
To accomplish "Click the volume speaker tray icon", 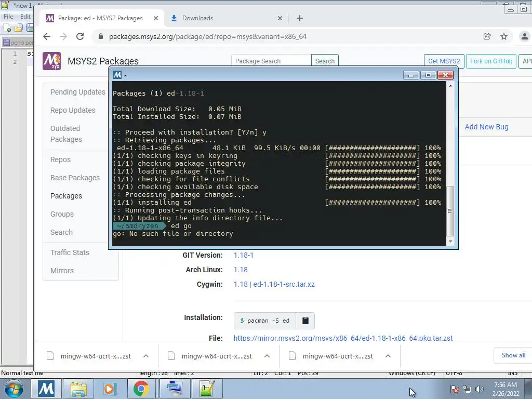I will [x=479, y=389].
